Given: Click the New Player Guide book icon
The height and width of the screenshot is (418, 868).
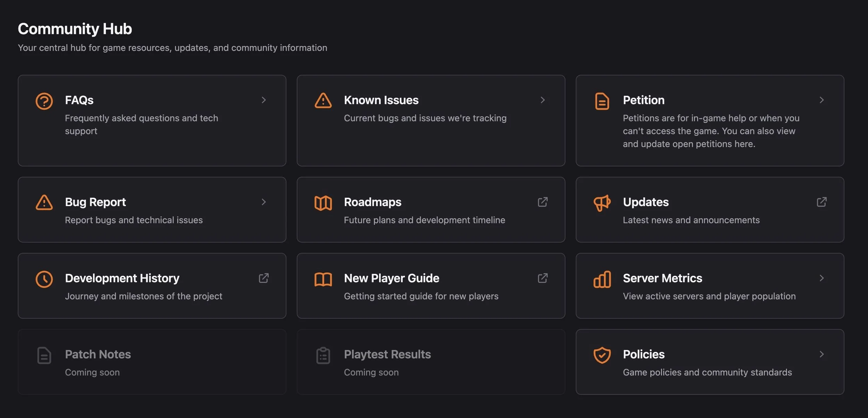Looking at the screenshot, I should pos(323,279).
